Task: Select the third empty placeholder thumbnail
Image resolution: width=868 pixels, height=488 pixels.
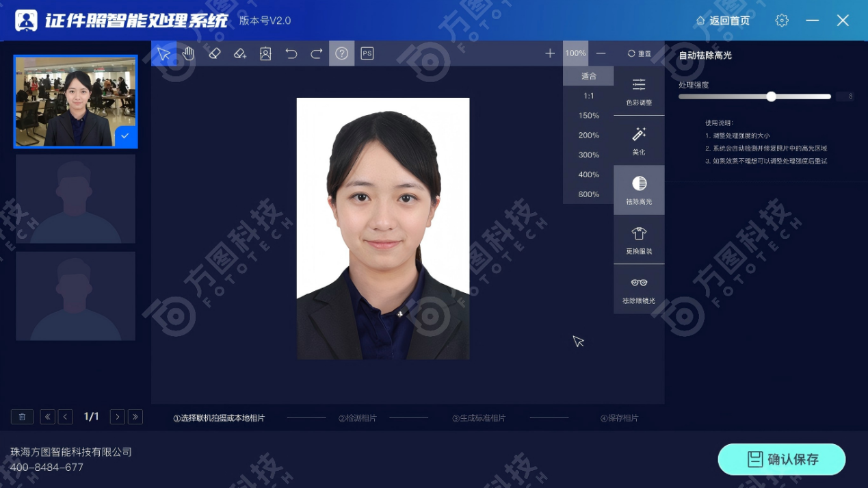Action: (75, 296)
